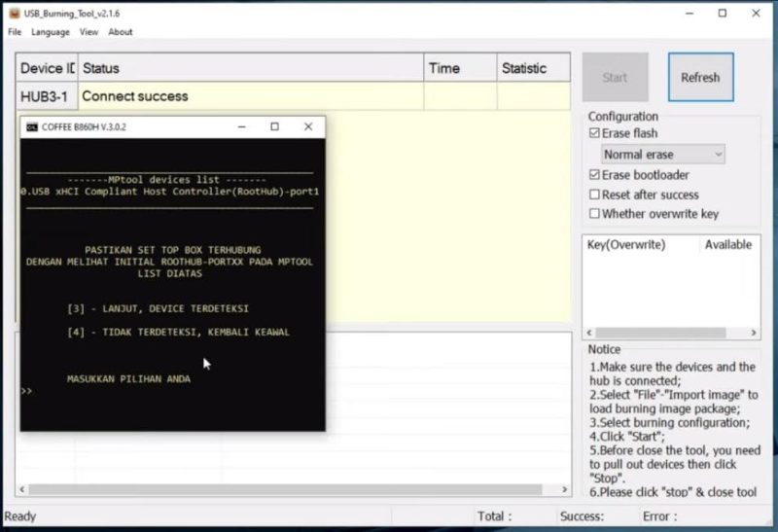The height and width of the screenshot is (532, 778).
Task: Click key list horizontal scrollbar thumb
Action: coord(660,333)
